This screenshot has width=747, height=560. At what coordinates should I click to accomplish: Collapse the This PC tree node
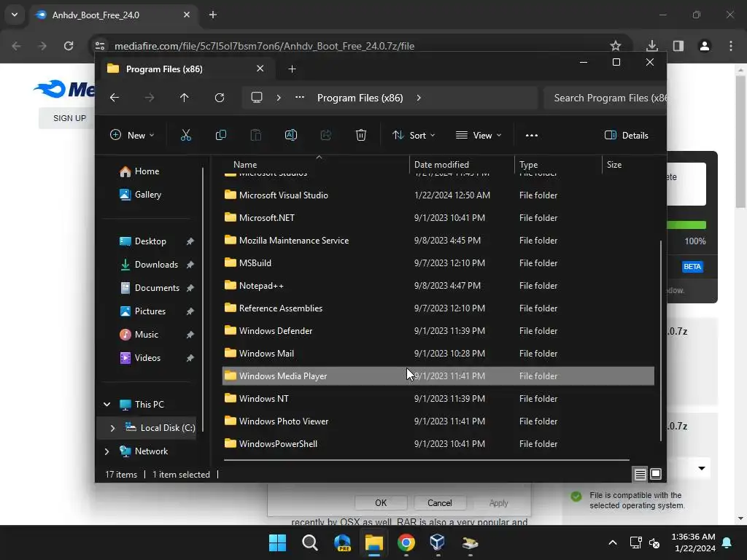pyautogui.click(x=107, y=404)
